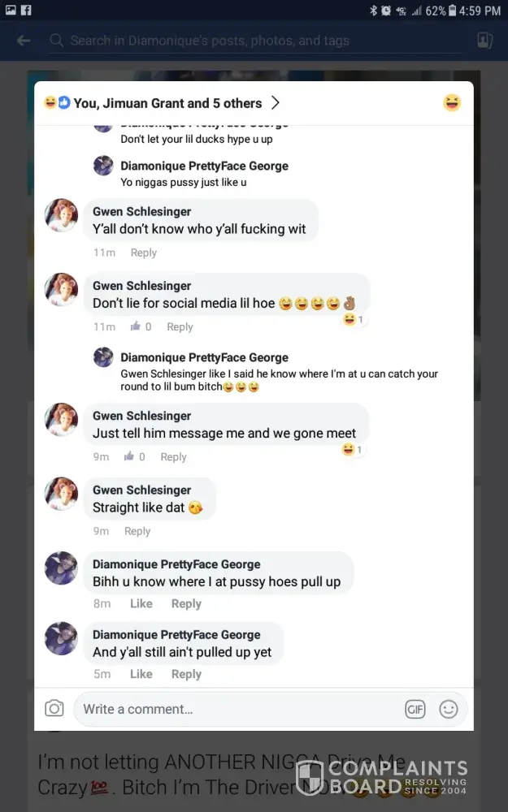Tap the profile tag icon in search bar
This screenshot has height=812, width=508.
[484, 41]
